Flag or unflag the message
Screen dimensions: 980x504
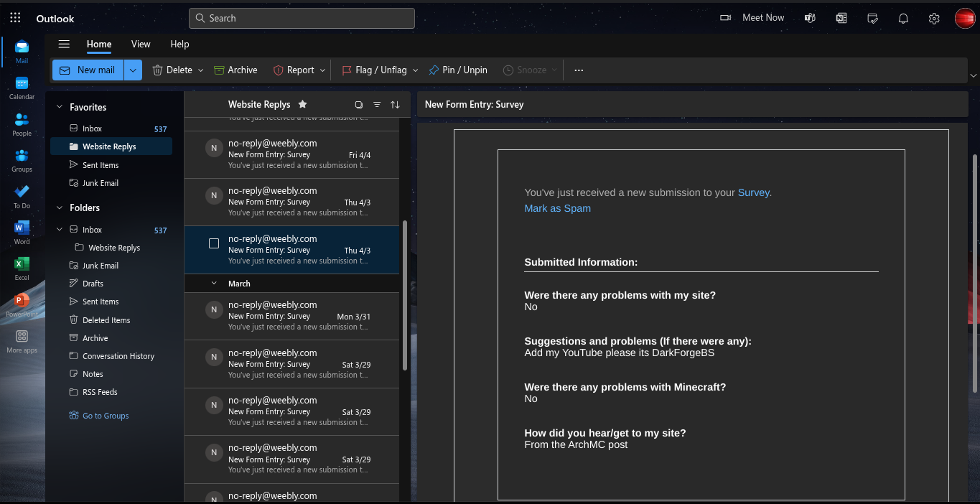click(x=374, y=70)
